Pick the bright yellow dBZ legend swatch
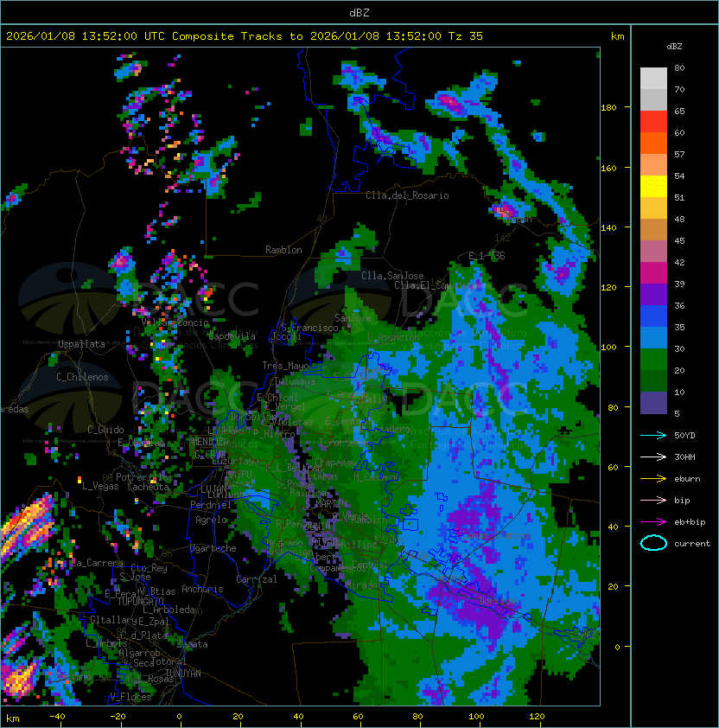The width and height of the screenshot is (719, 728). [x=653, y=186]
